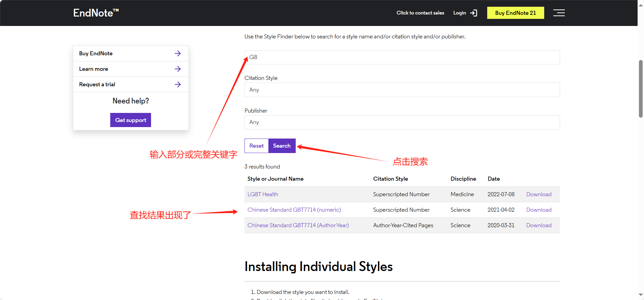The image size is (644, 300).
Task: Click the arrow beside Buy EndNote
Action: click(178, 53)
